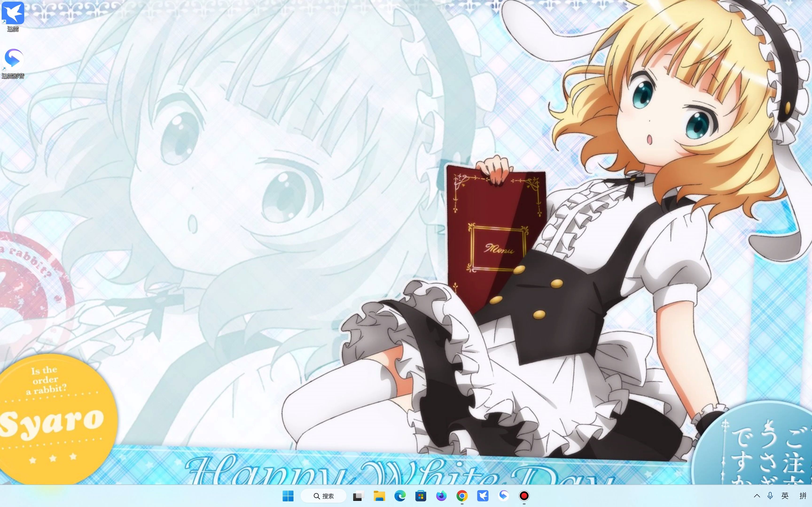Open Xunlei (迅雷) from taskbar
The height and width of the screenshot is (507, 812).
point(483,496)
